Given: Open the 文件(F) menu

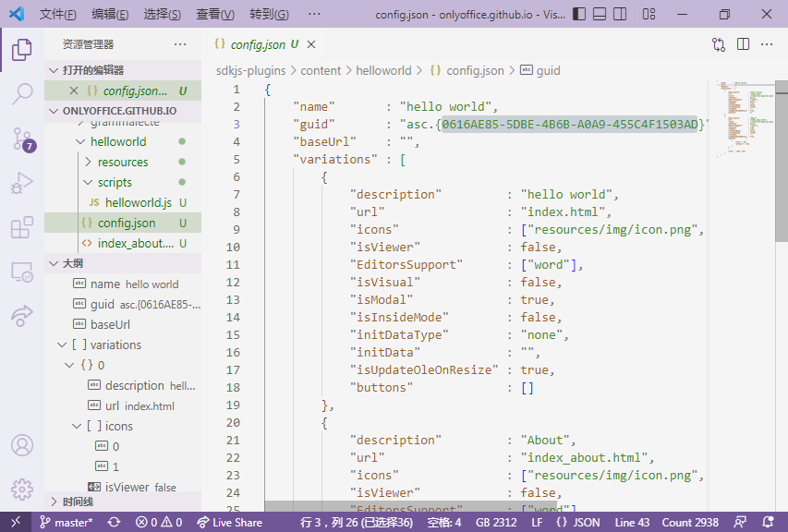Looking at the screenshot, I should point(58,14).
